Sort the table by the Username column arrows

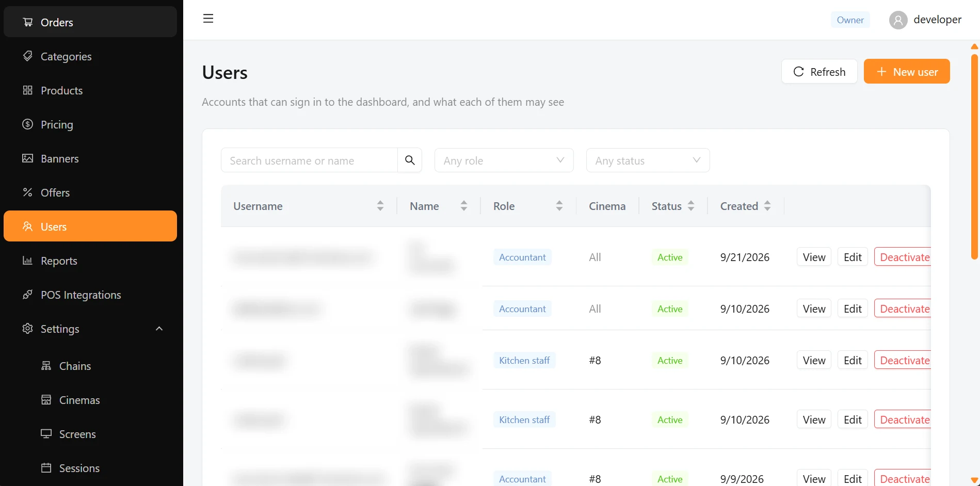point(380,206)
